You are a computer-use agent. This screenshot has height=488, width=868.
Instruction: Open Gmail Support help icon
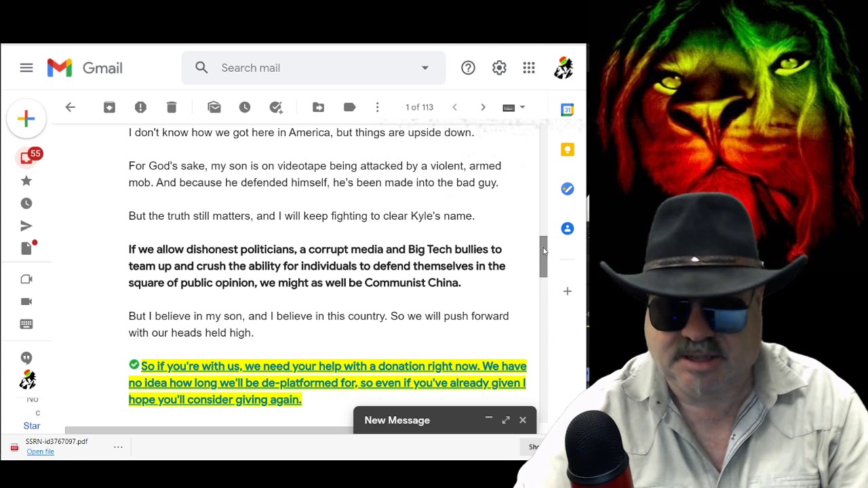pos(468,68)
